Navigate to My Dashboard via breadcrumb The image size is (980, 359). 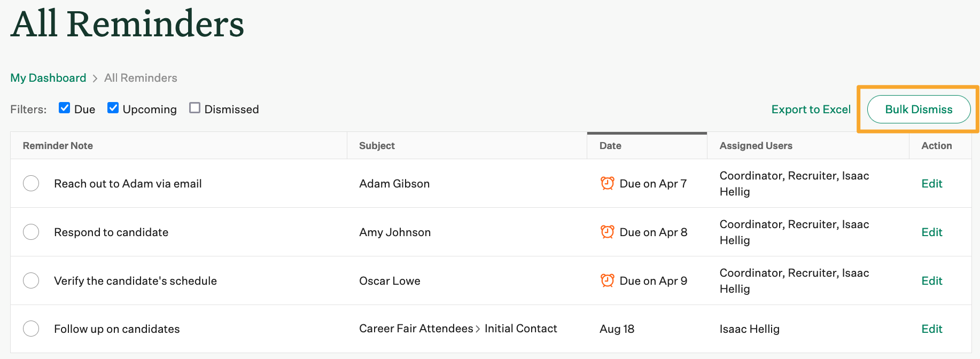pos(48,78)
